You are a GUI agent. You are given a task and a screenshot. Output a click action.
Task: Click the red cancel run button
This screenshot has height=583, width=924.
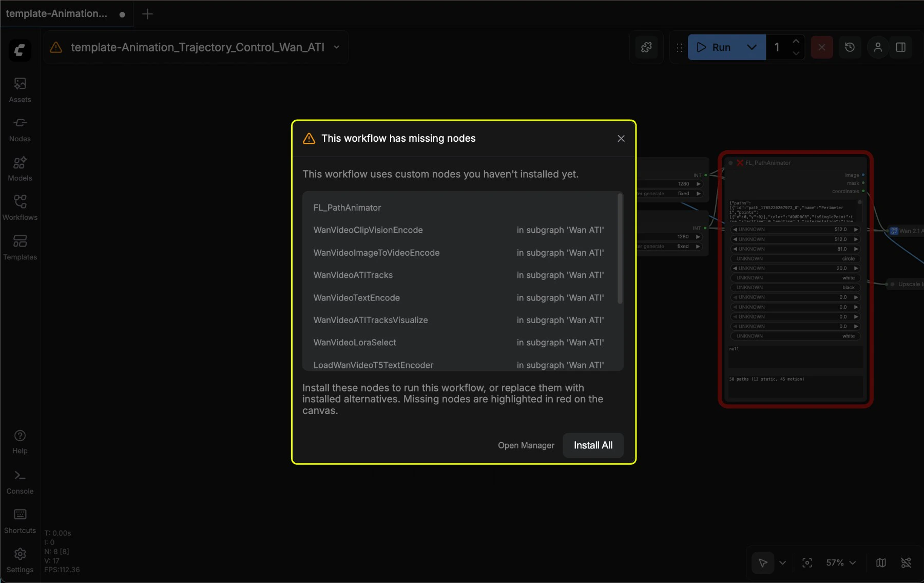coord(822,47)
